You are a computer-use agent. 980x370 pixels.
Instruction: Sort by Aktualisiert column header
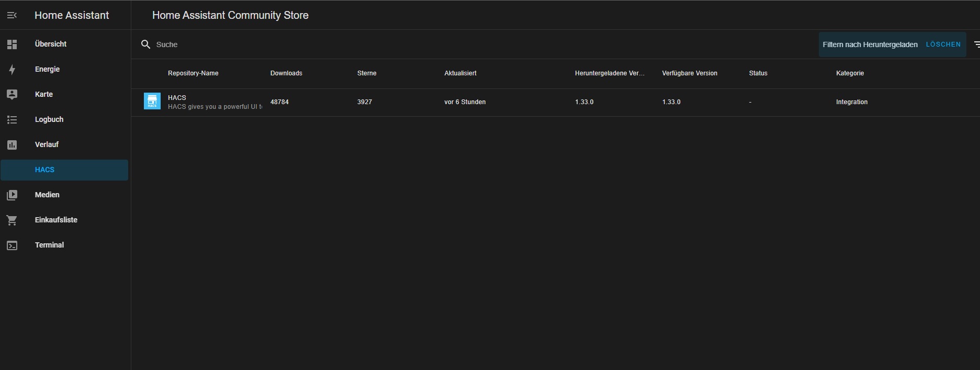click(460, 73)
